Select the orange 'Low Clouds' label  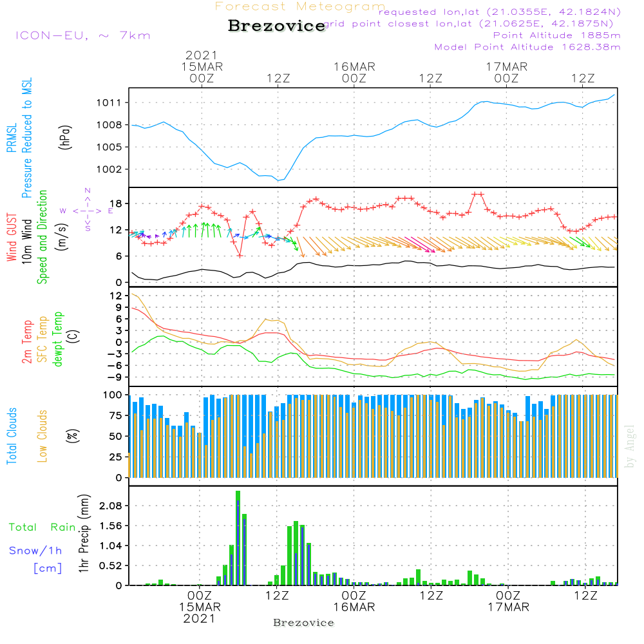(43, 436)
